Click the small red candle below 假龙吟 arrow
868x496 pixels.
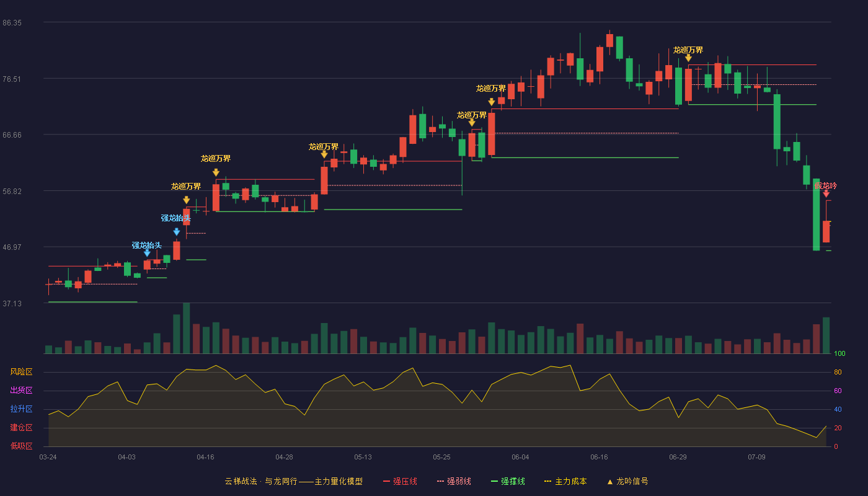point(826,231)
